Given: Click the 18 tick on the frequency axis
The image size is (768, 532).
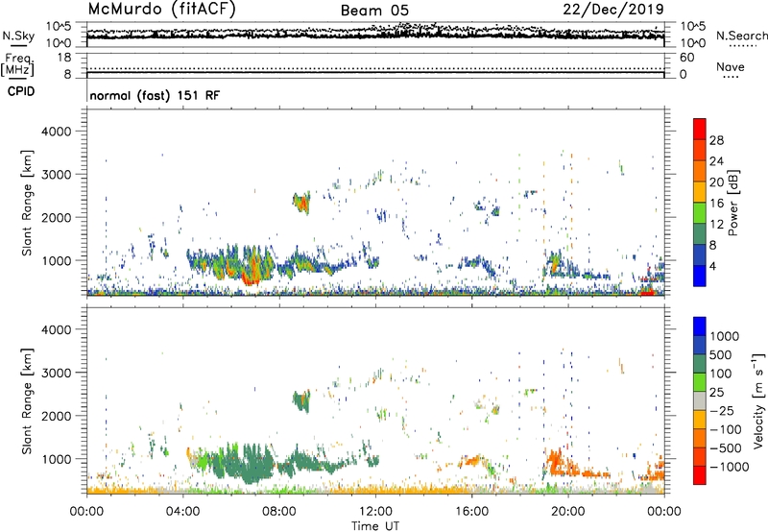Looking at the screenshot, I should pyautogui.click(x=64, y=58).
